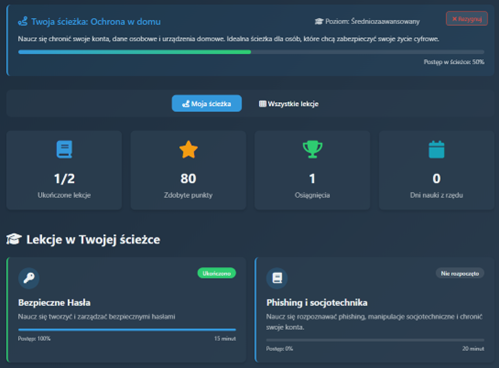Click the Dni nauki z rzędu label
Viewport: 499px width, 368px height.
[x=436, y=195]
